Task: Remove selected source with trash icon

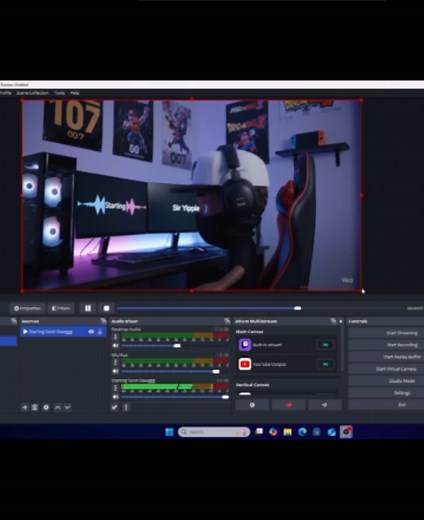Action: point(35,407)
